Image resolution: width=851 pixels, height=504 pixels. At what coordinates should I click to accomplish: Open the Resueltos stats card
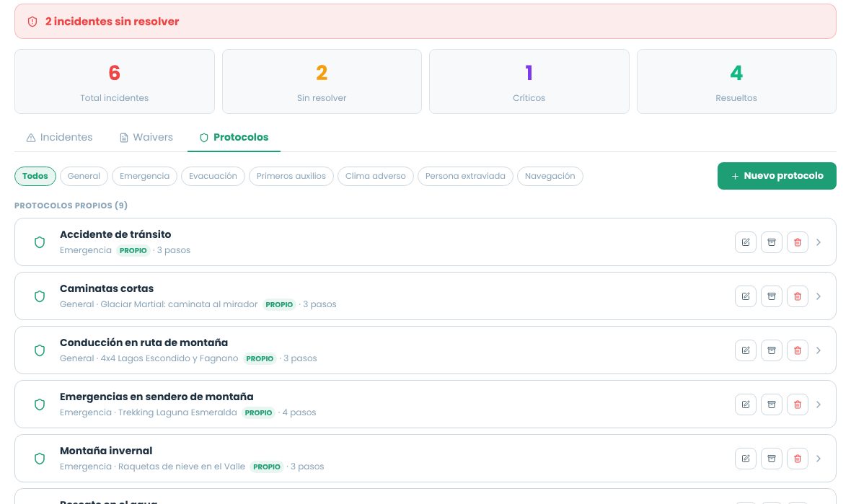coord(736,81)
